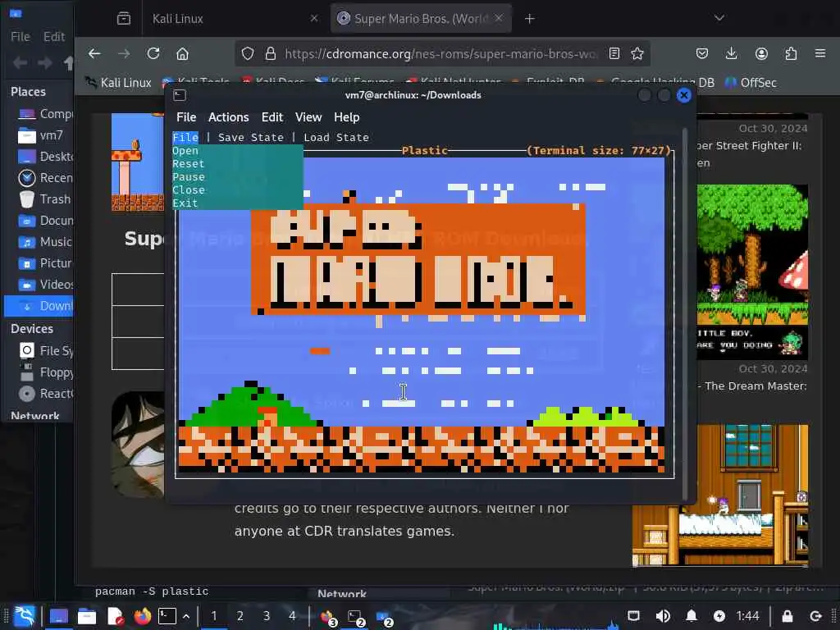Open Firefox downloads panel

(731, 53)
